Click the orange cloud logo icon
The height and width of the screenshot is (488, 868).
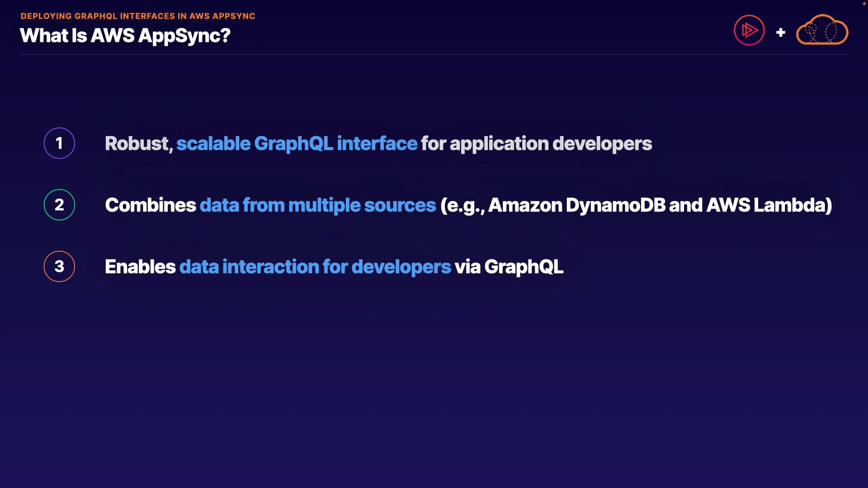tap(822, 30)
